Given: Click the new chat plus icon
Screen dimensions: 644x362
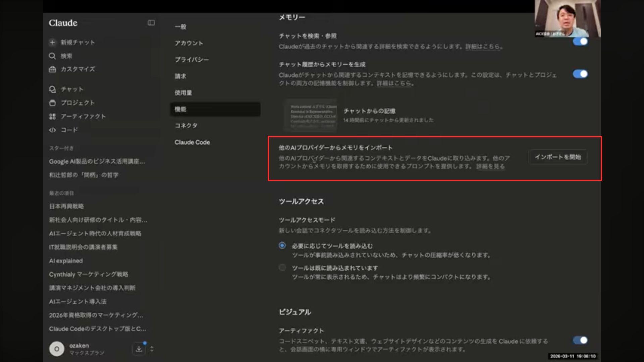Looking at the screenshot, I should point(52,43).
